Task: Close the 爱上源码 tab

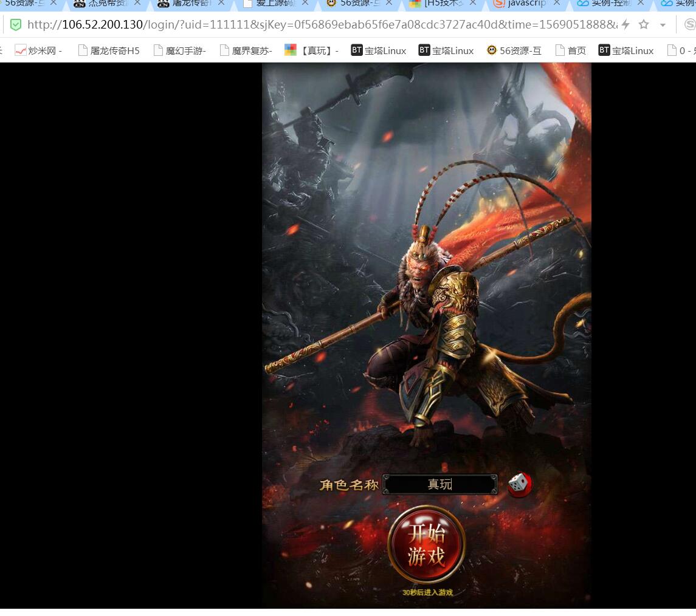Action: (x=305, y=4)
